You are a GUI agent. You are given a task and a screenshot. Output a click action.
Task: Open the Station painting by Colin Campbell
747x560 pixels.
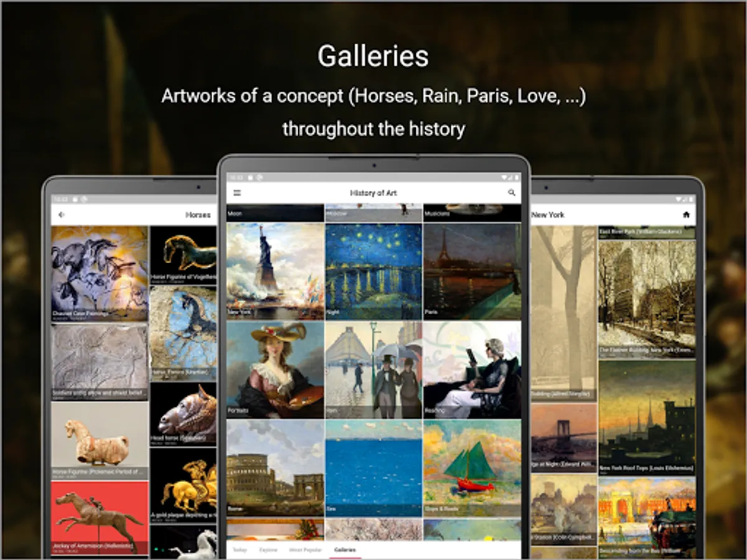pos(563,510)
